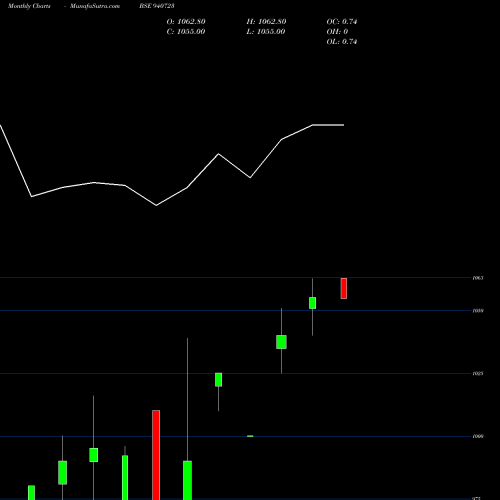Click the 'H: 1062.80' high value
Screen dimensions: 500x500
coord(266,22)
